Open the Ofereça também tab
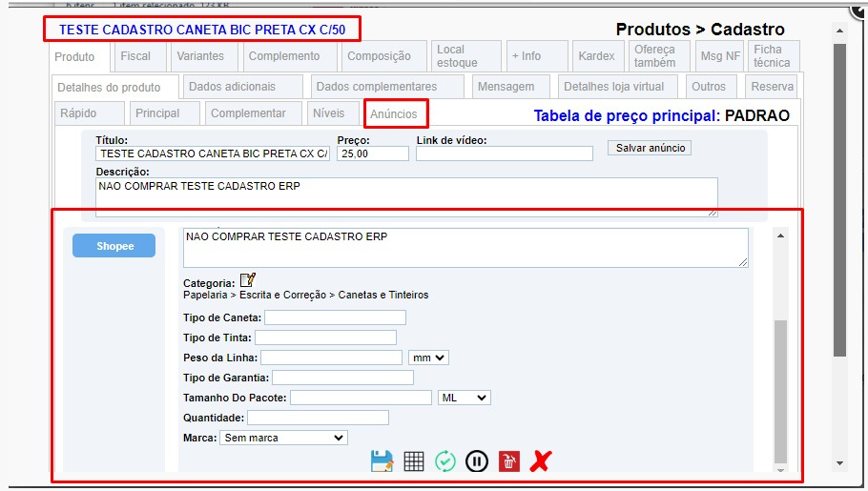The height and width of the screenshot is (491, 868). [659, 56]
